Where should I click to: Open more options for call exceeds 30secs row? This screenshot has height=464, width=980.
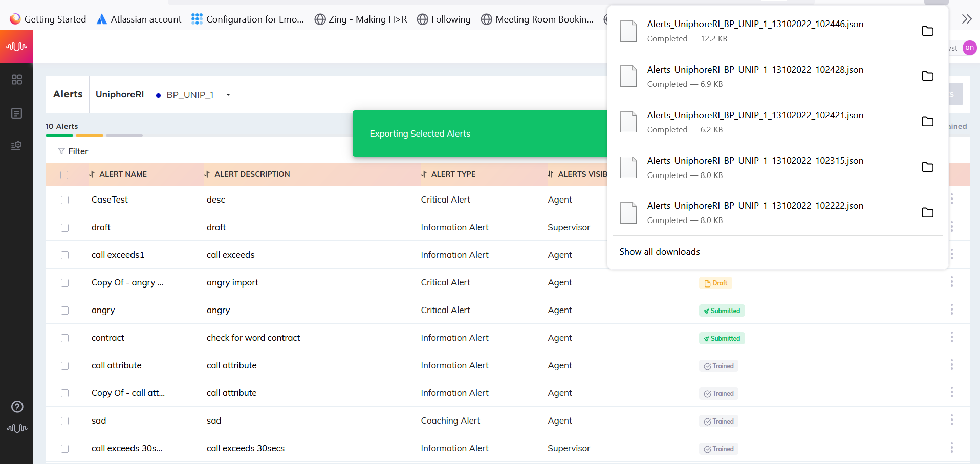pyautogui.click(x=951, y=448)
